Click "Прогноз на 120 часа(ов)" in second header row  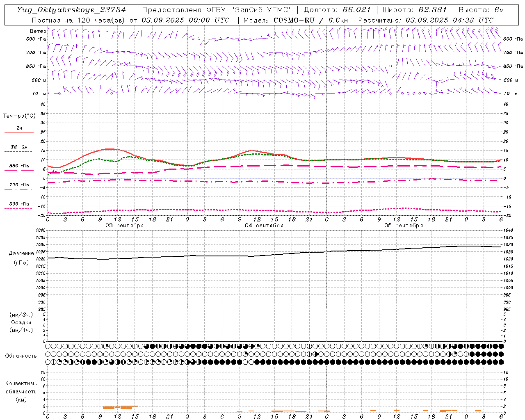[x=79, y=20]
